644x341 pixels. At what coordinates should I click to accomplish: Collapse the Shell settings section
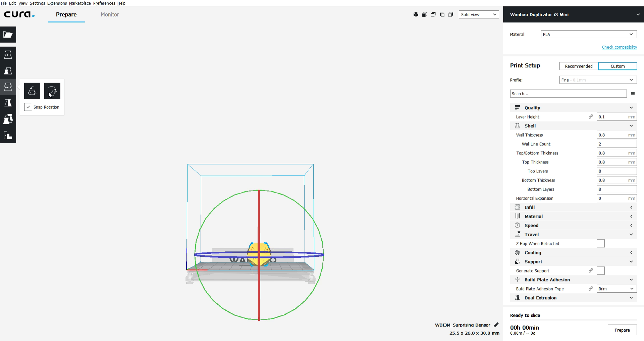click(574, 126)
